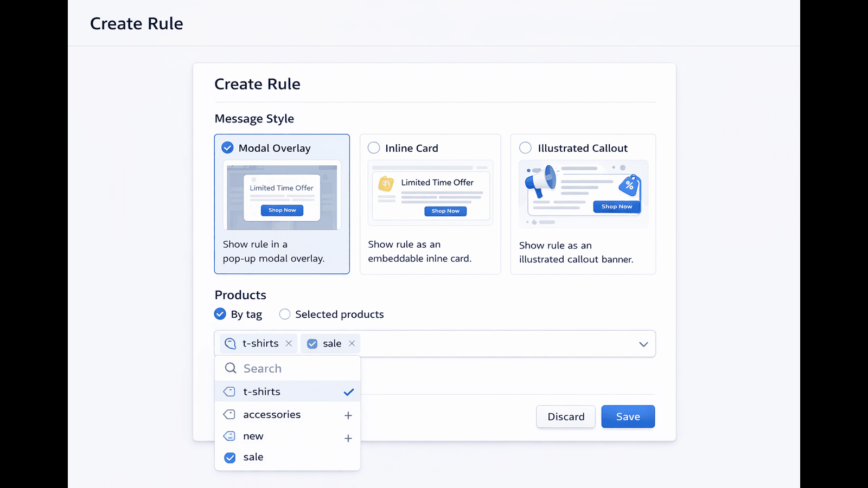Click the Illustrated Callout preview thumbnail

click(583, 194)
